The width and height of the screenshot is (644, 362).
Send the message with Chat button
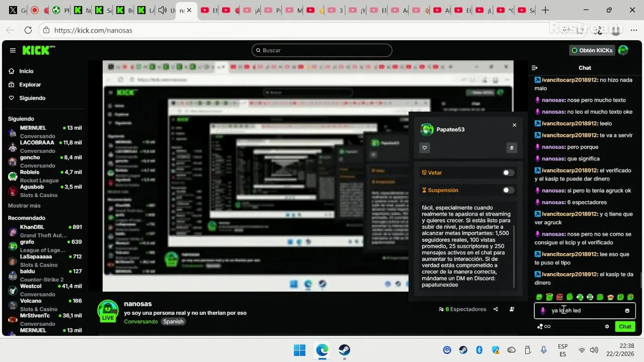tap(625, 326)
